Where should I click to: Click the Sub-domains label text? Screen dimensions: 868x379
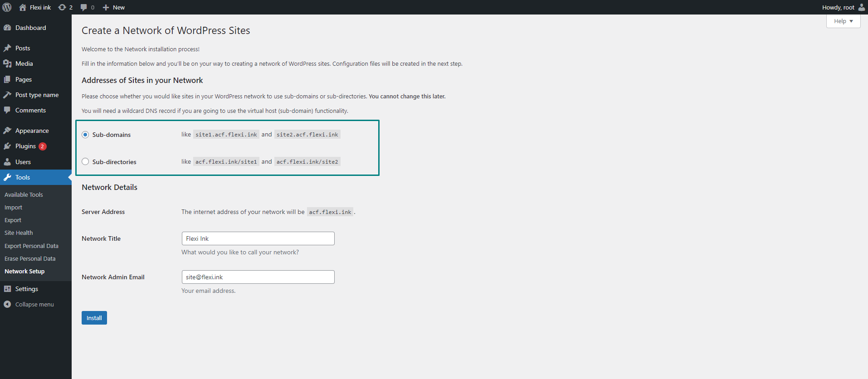pos(112,135)
